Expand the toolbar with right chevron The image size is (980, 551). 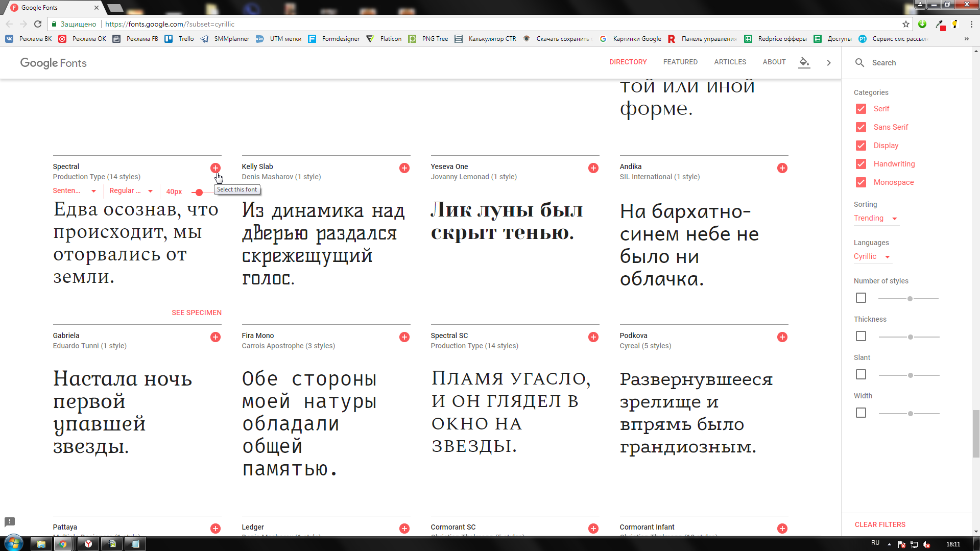tap(829, 63)
